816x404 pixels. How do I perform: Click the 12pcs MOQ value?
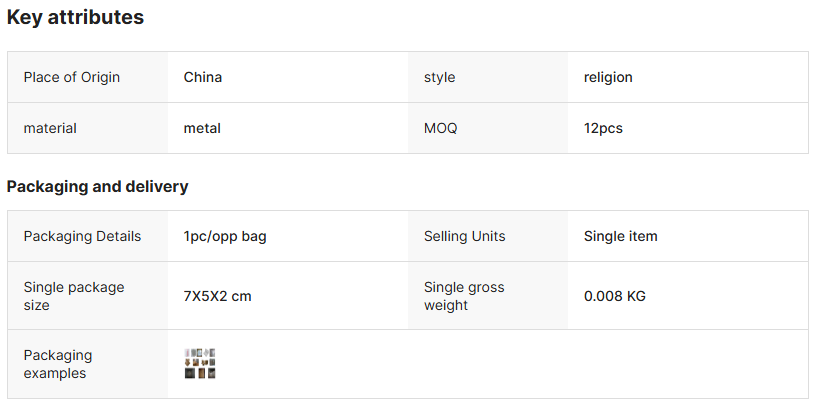pyautogui.click(x=603, y=128)
